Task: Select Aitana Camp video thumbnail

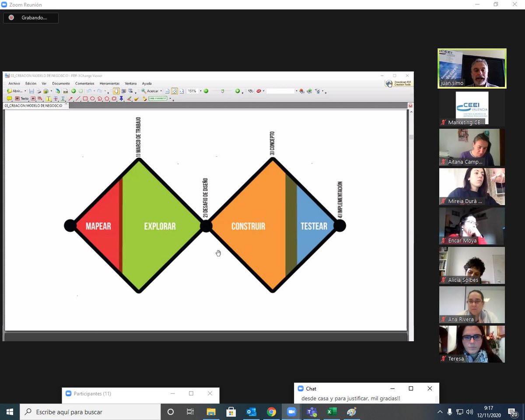Action: point(472,147)
